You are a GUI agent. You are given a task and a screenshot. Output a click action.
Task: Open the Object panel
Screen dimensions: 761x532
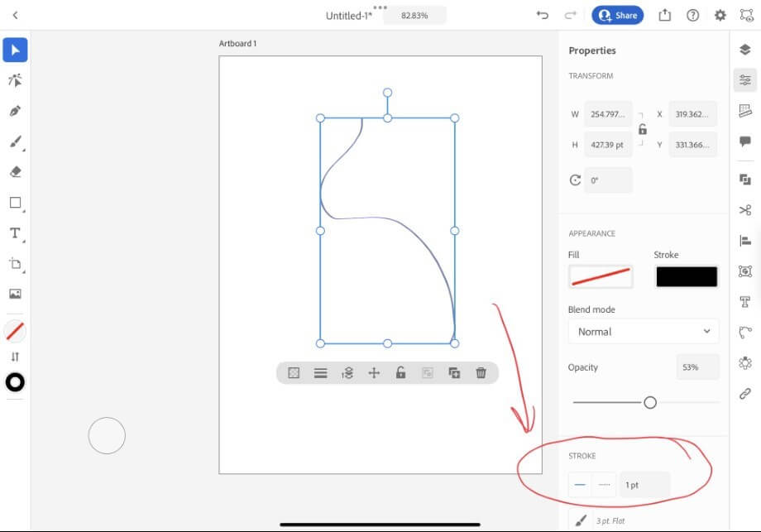(745, 271)
